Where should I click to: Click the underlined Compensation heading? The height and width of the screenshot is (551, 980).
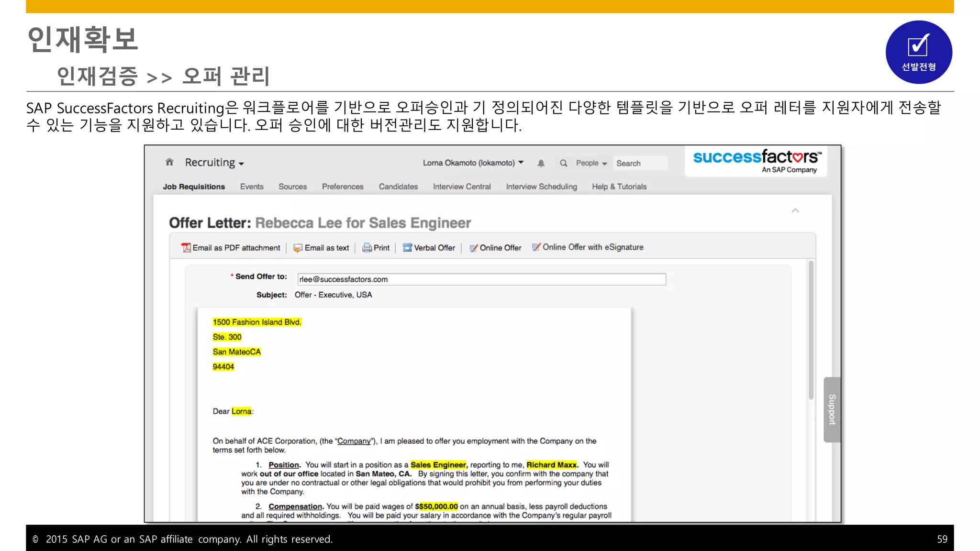tap(295, 507)
